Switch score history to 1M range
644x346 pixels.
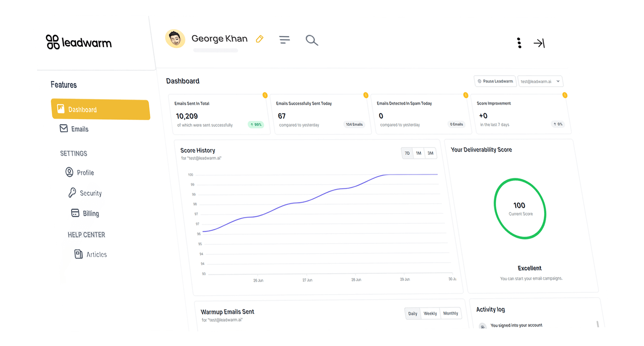pos(419,153)
